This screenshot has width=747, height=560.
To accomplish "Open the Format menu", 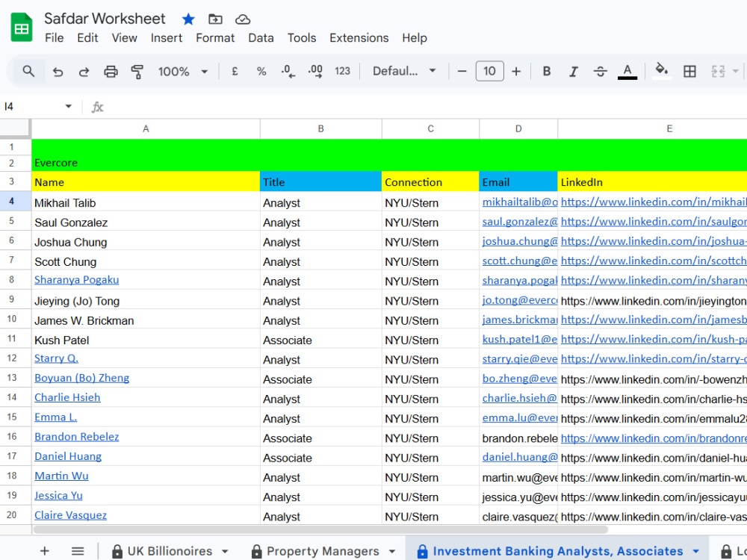I will [x=215, y=38].
